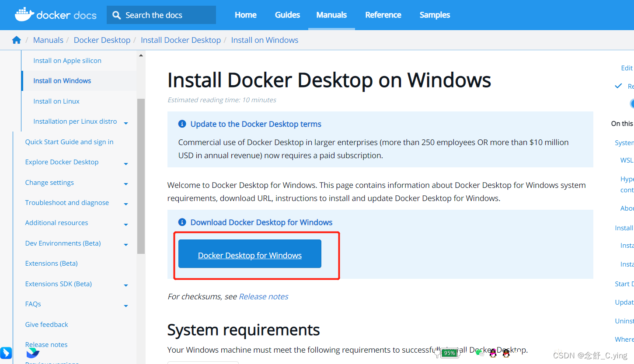Open Release notes sidebar link

tap(46, 345)
